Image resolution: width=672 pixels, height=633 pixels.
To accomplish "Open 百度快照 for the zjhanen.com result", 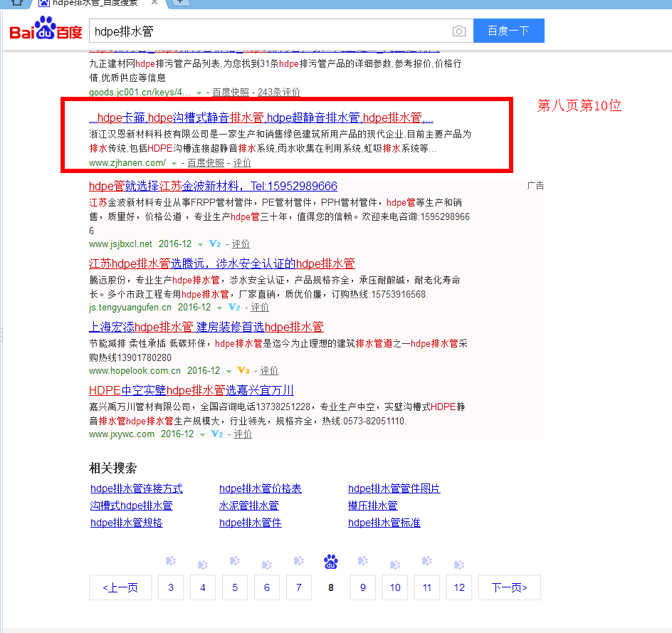I will pyautogui.click(x=206, y=163).
